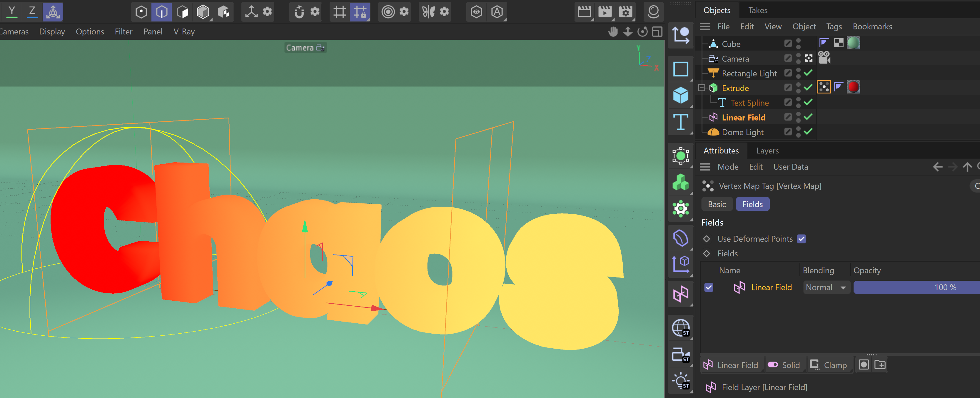
Task: Click the viewport rotate icon
Action: 642,31
